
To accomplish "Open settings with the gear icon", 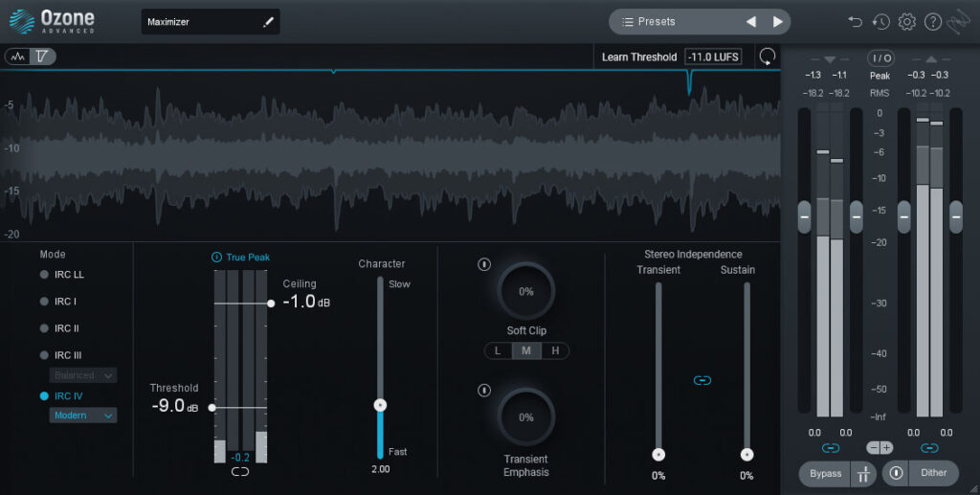I will [x=907, y=21].
